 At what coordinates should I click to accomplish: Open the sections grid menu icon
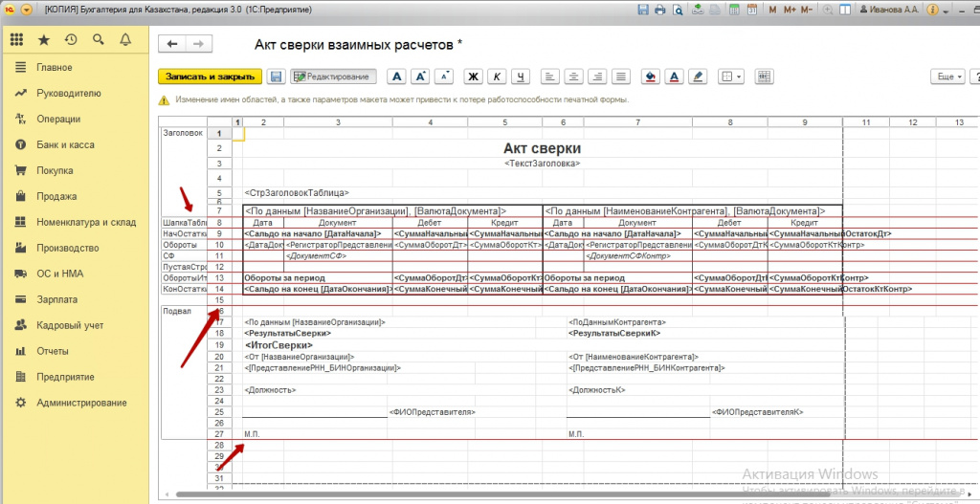tap(17, 40)
